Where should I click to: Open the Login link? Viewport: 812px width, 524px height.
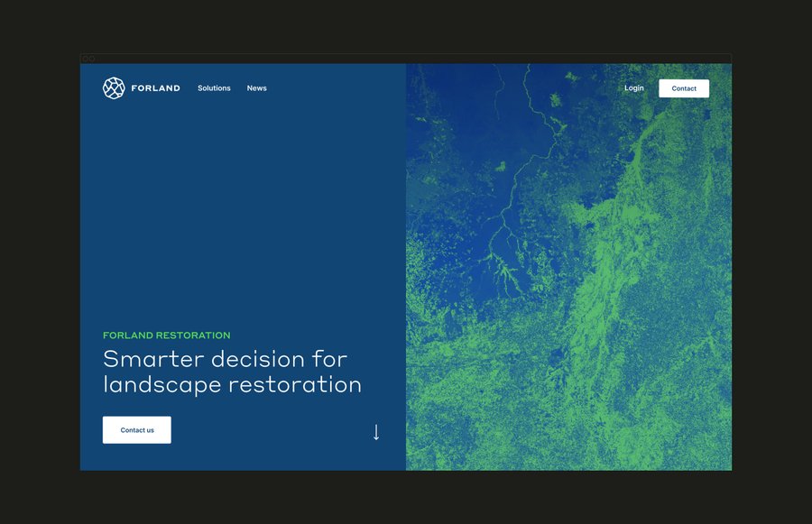[633, 88]
